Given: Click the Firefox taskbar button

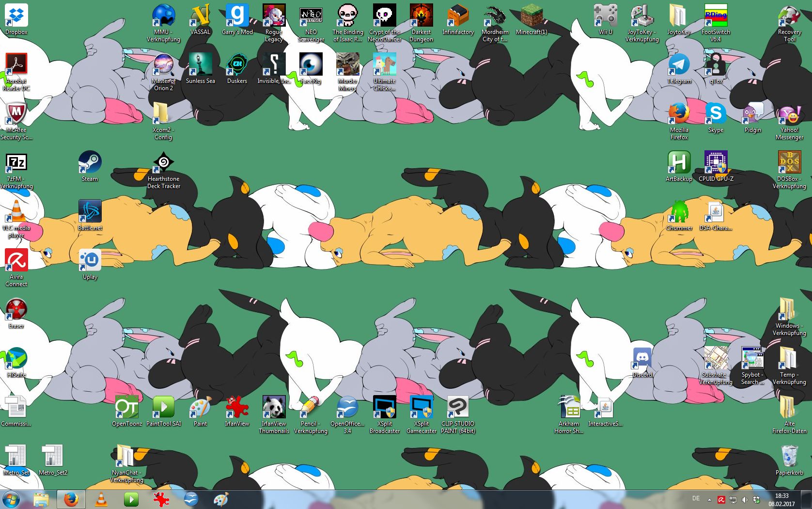Looking at the screenshot, I should (x=71, y=499).
